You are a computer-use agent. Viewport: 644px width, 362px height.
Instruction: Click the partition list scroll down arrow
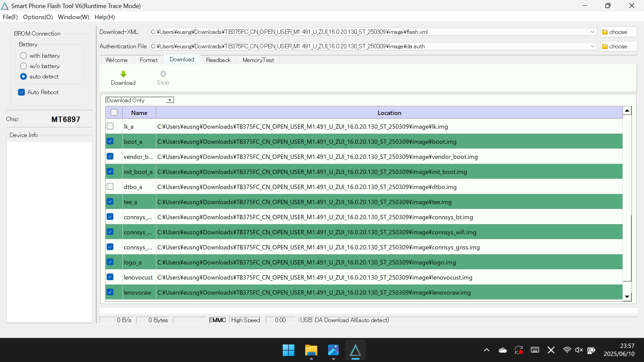click(627, 297)
